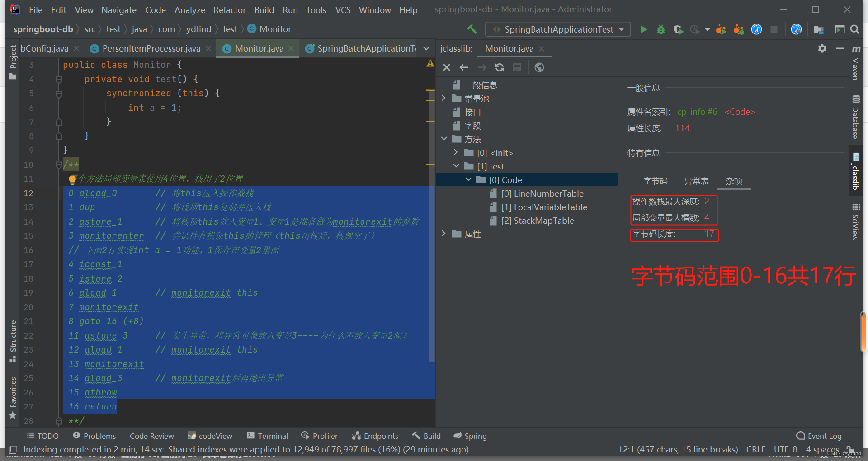Start debugging with the bug icon
This screenshot has height=461, width=868.
(x=661, y=29)
